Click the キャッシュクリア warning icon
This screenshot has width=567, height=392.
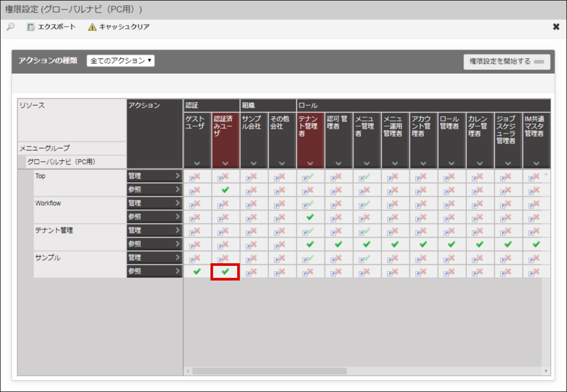pyautogui.click(x=92, y=27)
